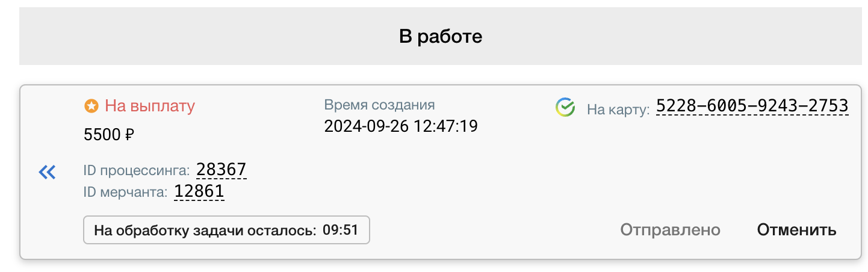Image resolution: width=868 pixels, height=272 pixels.
Task: Click the 5500 payout amount
Action: 102,135
